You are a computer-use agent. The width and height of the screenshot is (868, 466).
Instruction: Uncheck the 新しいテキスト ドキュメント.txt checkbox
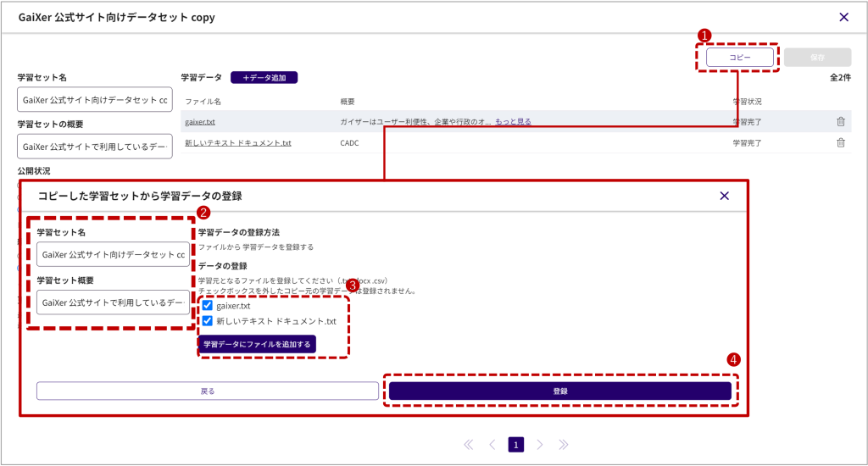(x=208, y=321)
